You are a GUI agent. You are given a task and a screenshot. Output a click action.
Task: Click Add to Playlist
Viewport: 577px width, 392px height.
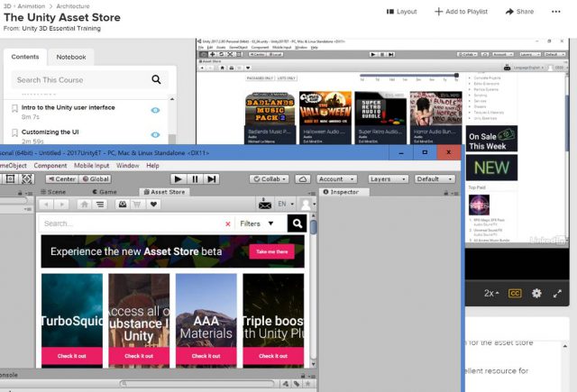click(x=461, y=12)
